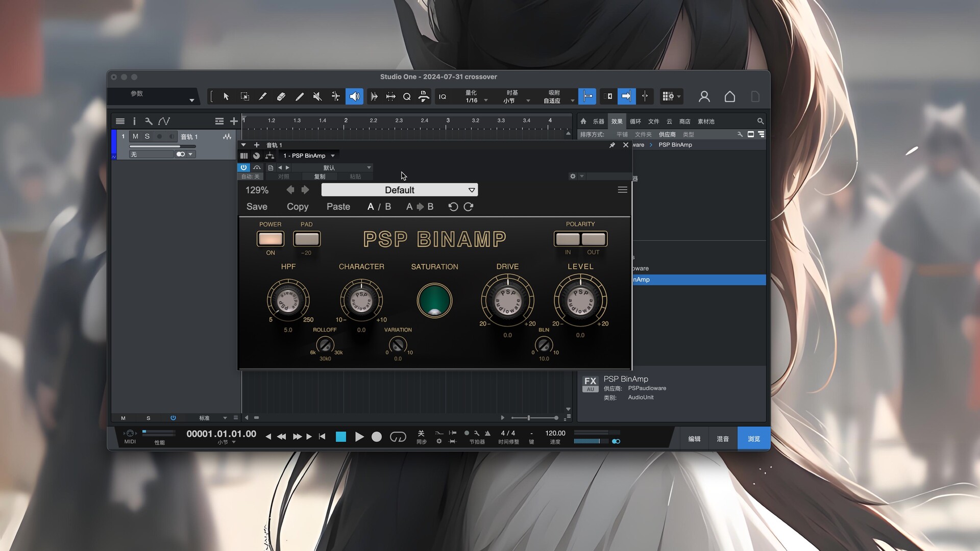Click Copy in BinAmp
Image resolution: width=980 pixels, height=551 pixels.
[298, 207]
